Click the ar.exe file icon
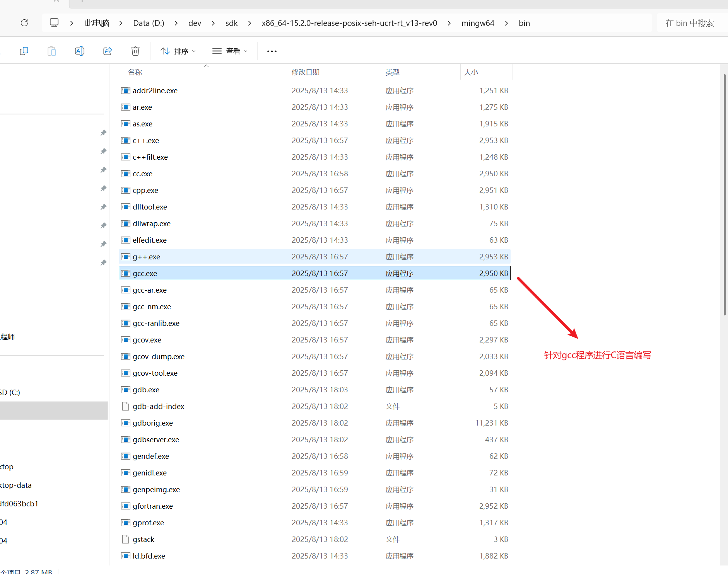 pos(125,107)
